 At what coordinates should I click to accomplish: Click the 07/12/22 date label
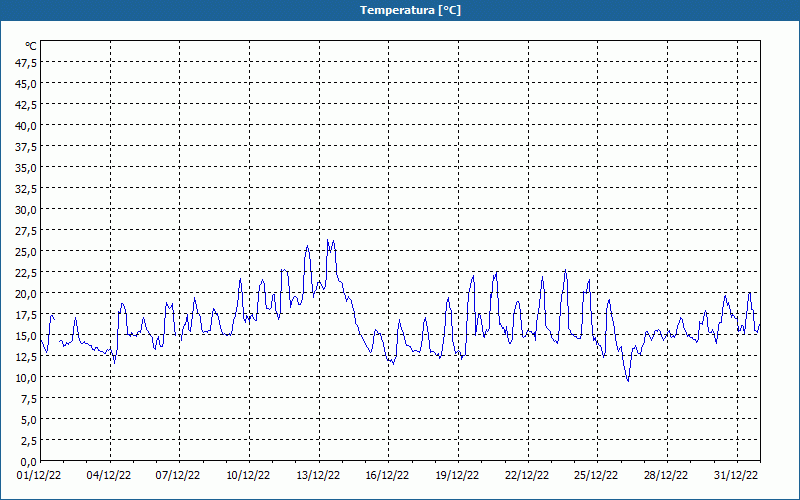(x=178, y=476)
